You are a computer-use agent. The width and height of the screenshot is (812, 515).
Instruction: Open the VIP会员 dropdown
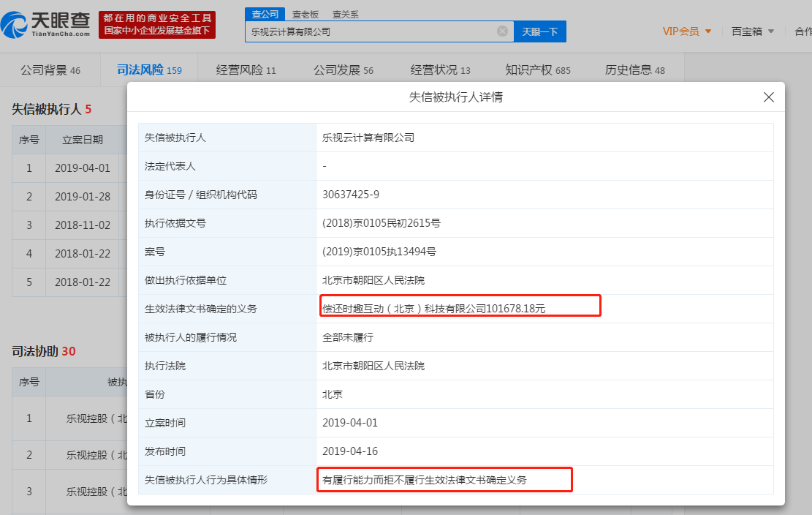coord(687,31)
